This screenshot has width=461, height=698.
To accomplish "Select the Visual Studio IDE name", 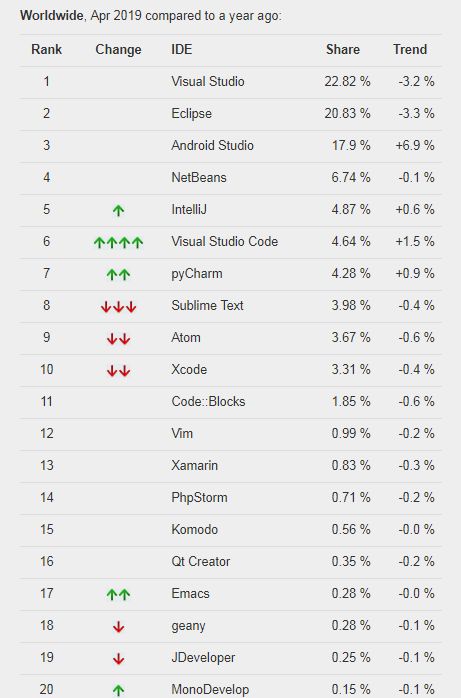I will (x=208, y=81).
